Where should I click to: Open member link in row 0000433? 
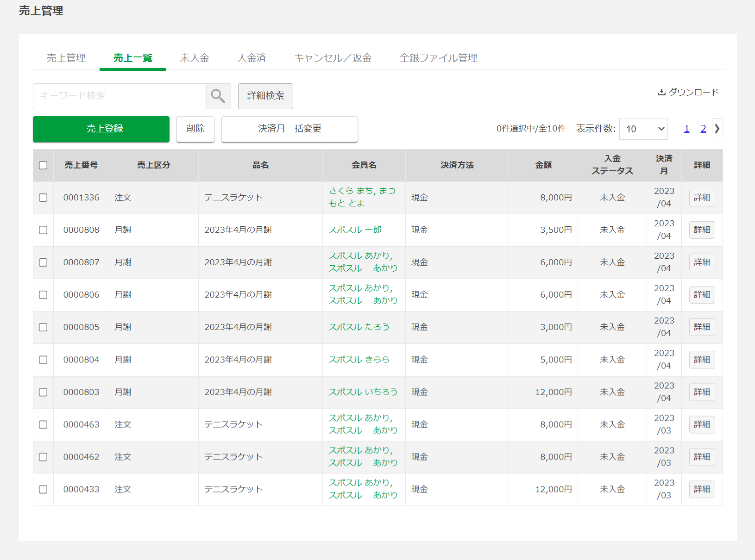click(x=363, y=489)
